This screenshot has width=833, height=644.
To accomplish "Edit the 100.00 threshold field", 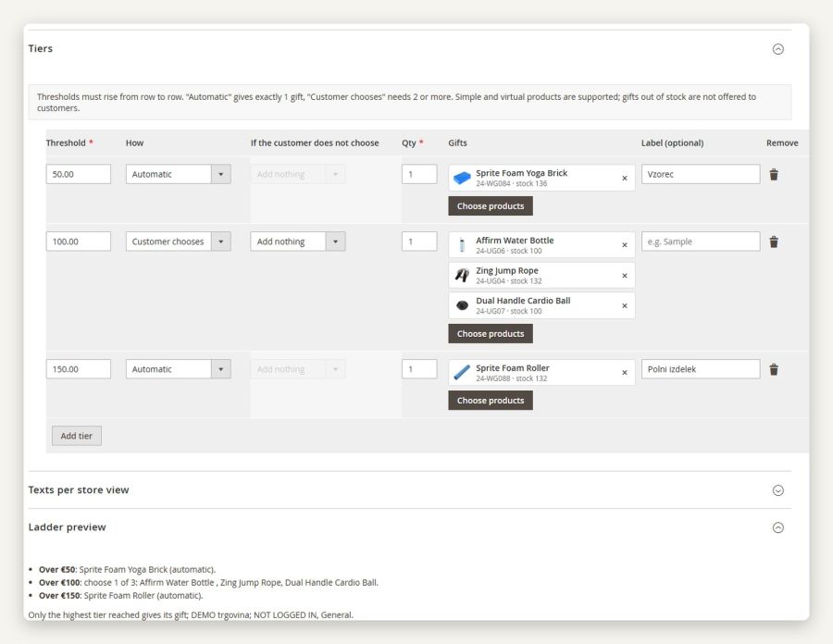I will pos(79,241).
